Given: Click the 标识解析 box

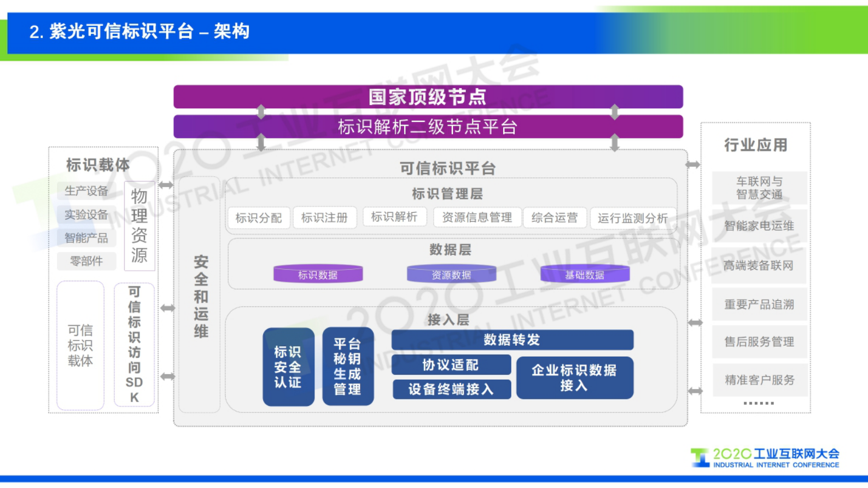Looking at the screenshot, I should [x=394, y=217].
